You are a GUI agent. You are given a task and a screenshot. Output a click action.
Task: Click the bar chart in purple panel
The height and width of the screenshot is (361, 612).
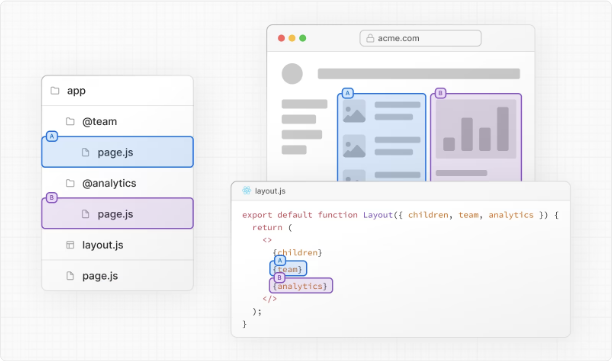pyautogui.click(x=476, y=129)
